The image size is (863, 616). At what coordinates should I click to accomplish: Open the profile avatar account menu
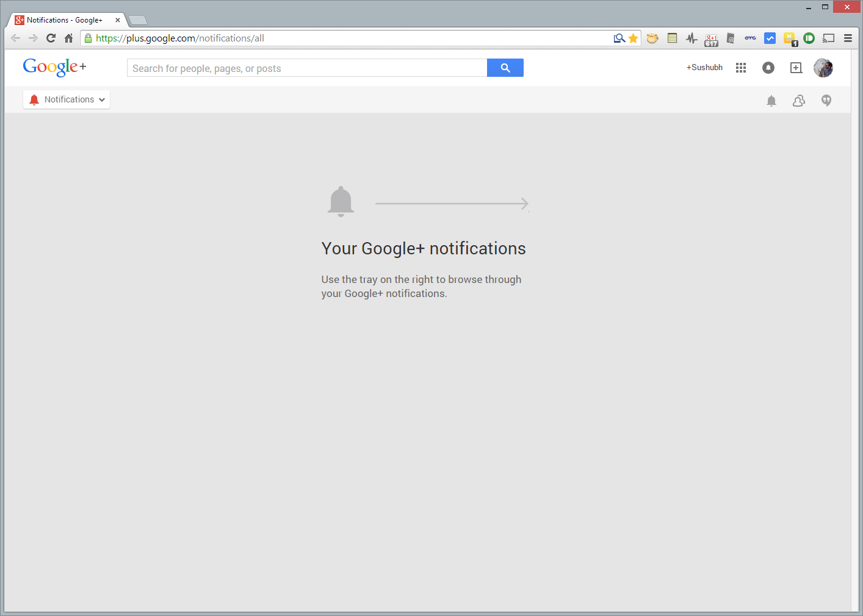[823, 68]
